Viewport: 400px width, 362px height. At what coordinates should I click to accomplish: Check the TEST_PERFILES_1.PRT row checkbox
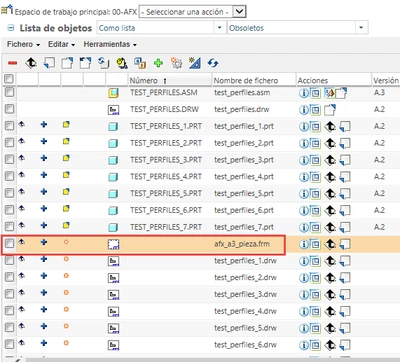[9, 126]
